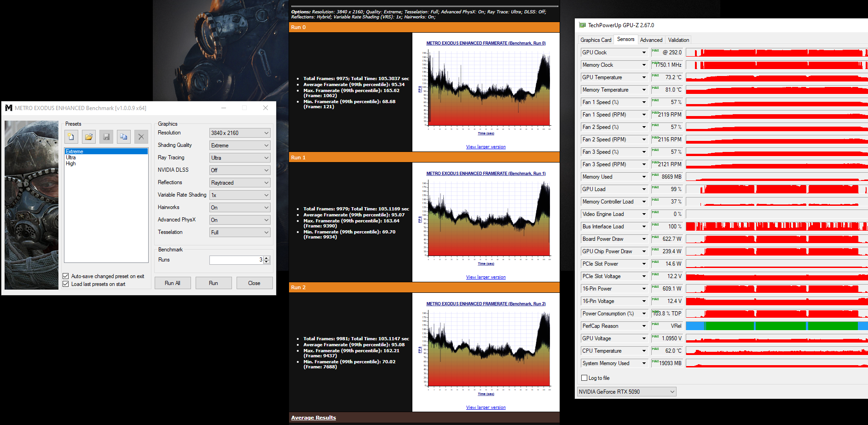The image size is (868, 425).
Task: Open the NVIDIA GeForce RTX 5090 device selector
Action: click(627, 392)
